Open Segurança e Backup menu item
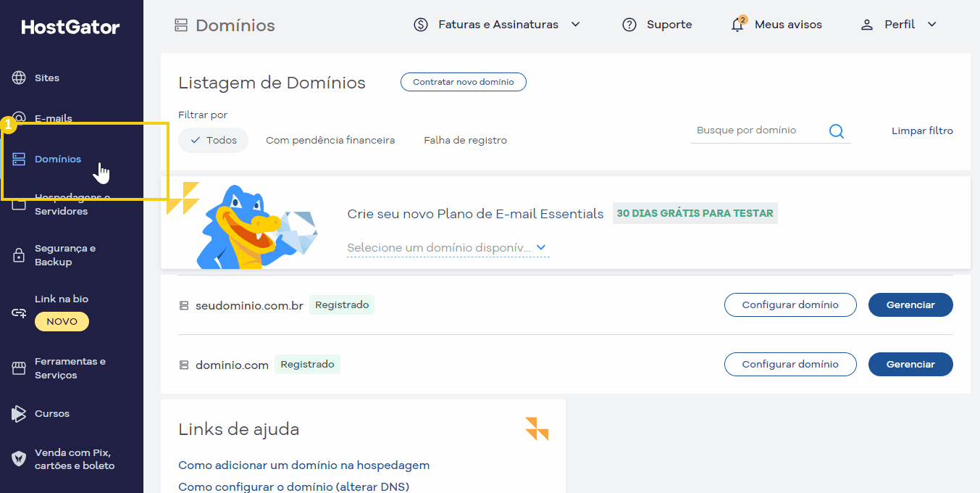This screenshot has width=980, height=493. click(x=65, y=255)
